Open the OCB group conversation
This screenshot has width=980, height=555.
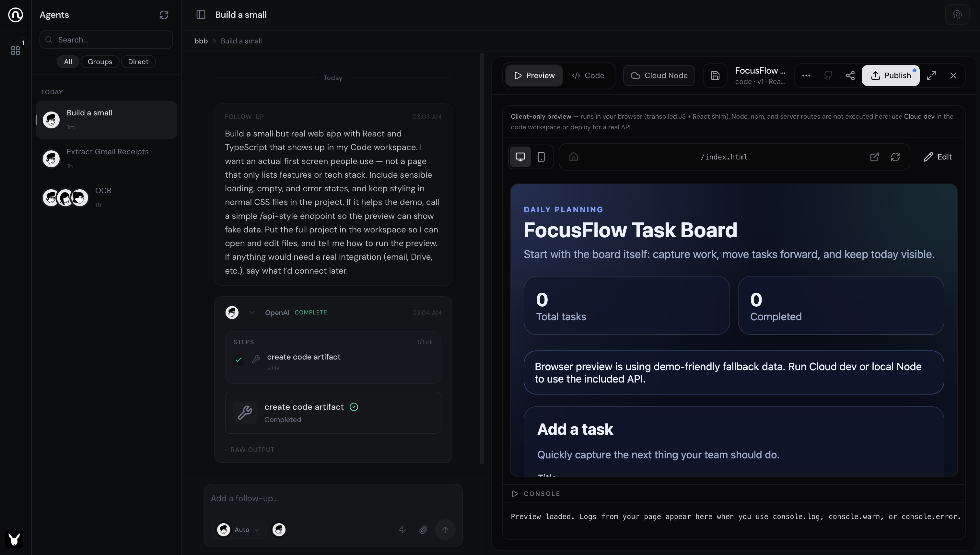(x=106, y=197)
